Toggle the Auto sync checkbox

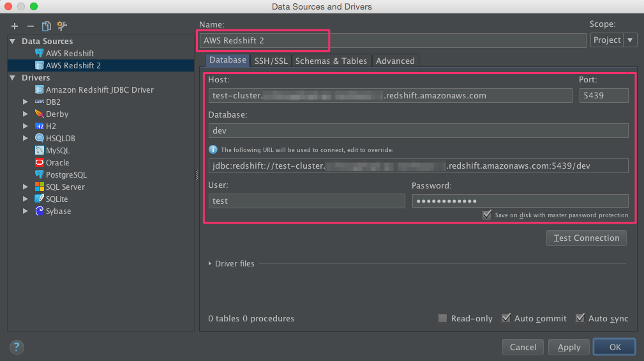click(x=580, y=318)
